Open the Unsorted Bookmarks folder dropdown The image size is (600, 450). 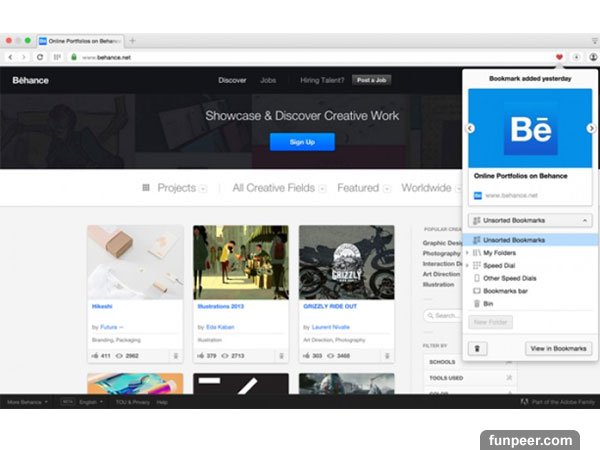[x=530, y=220]
